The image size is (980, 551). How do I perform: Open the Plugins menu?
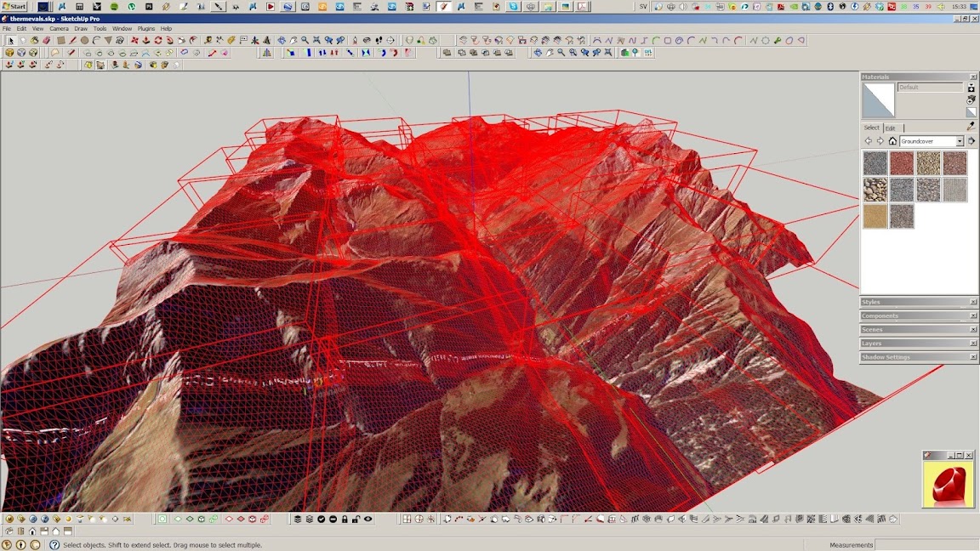pyautogui.click(x=145, y=29)
